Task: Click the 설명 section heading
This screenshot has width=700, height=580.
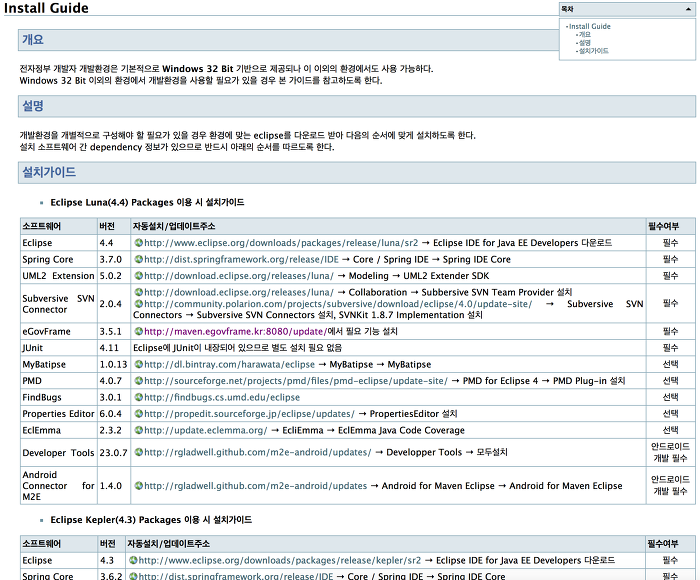Action: (33, 106)
